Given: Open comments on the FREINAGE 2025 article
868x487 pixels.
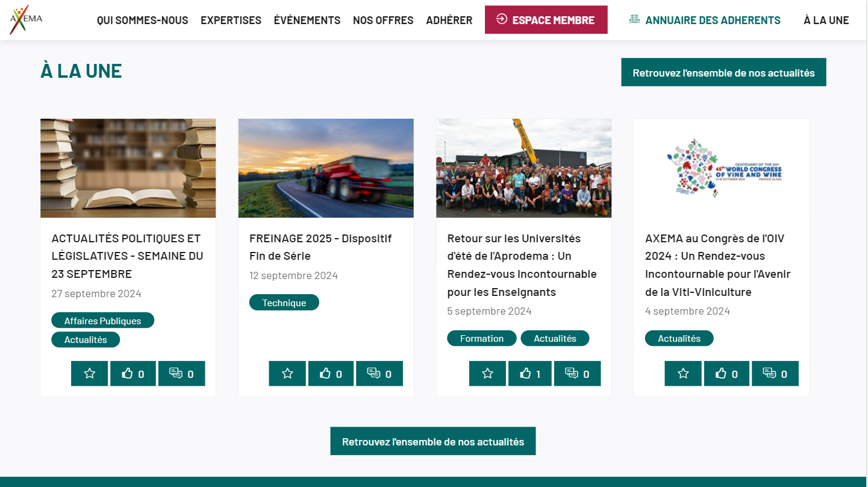Looking at the screenshot, I should point(379,374).
